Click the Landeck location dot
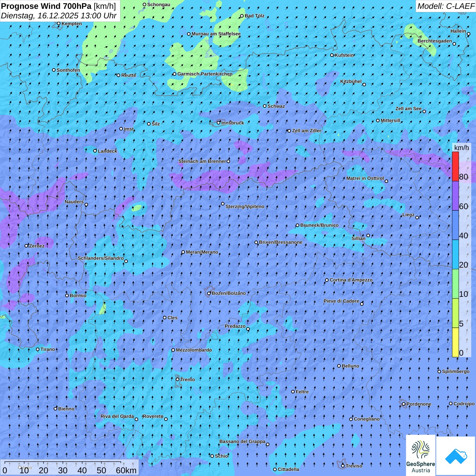 pyautogui.click(x=95, y=151)
